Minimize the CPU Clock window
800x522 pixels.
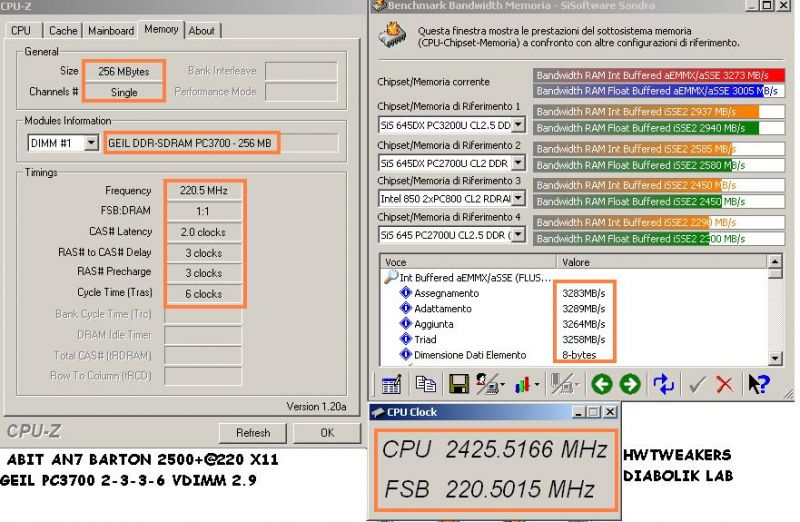pyautogui.click(x=578, y=412)
